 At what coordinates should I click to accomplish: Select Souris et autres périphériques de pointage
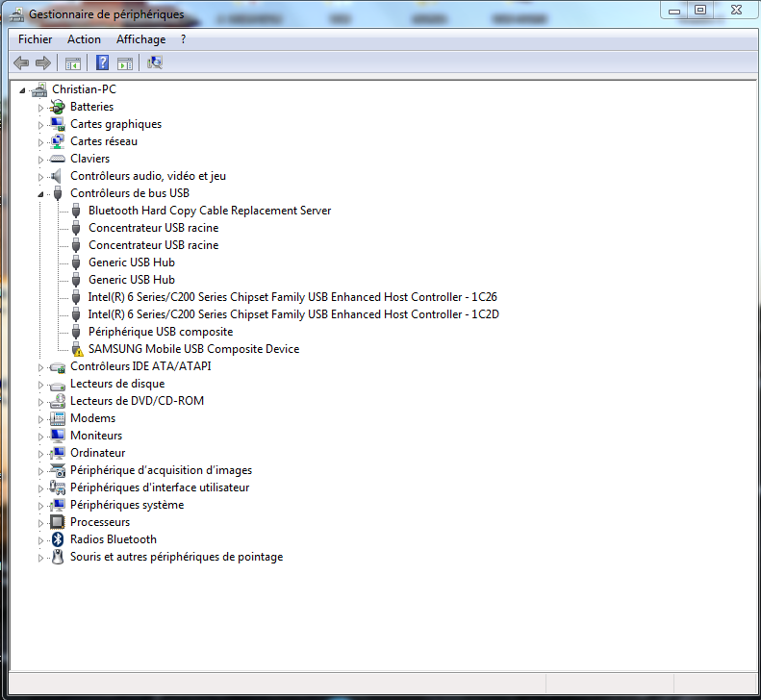coord(176,557)
